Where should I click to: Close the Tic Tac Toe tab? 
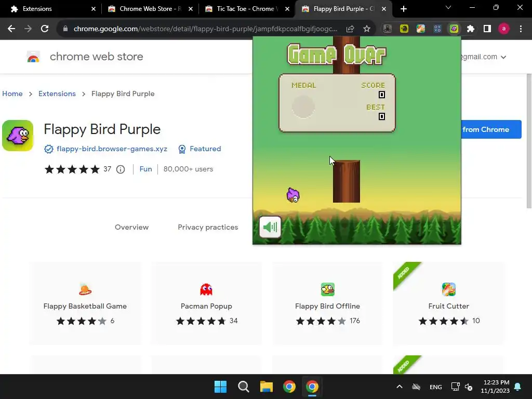tap(287, 9)
